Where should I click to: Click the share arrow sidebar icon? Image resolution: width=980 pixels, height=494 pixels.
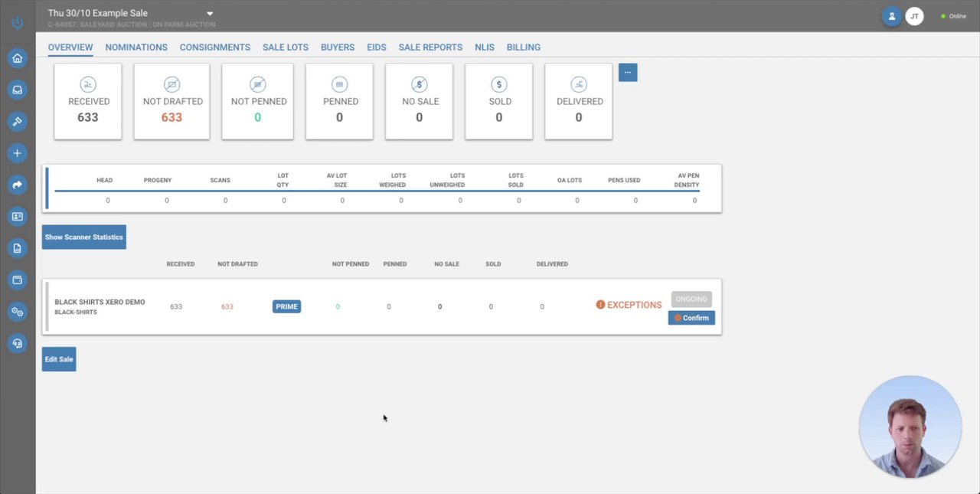point(17,185)
